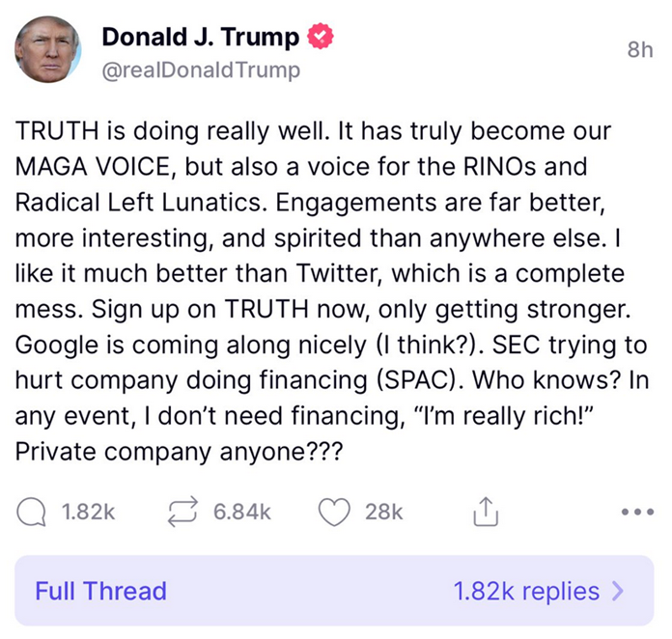Tap the share upload icon

coord(485,514)
